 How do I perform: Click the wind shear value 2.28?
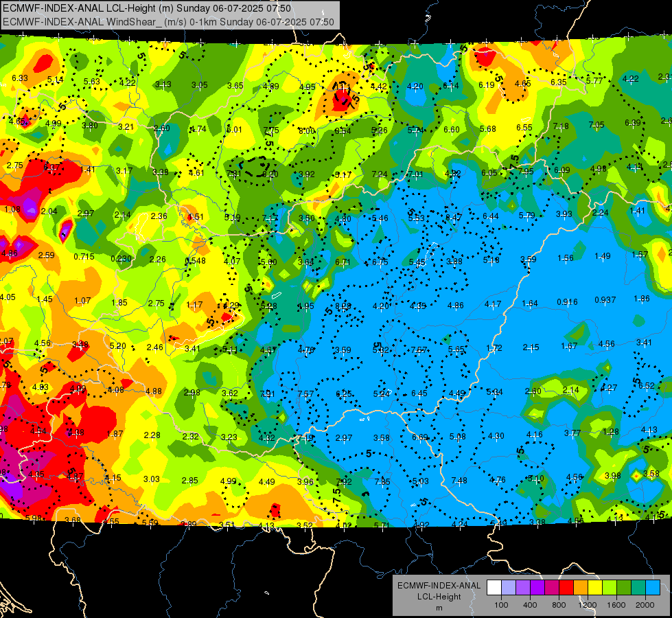pyautogui.click(x=152, y=435)
